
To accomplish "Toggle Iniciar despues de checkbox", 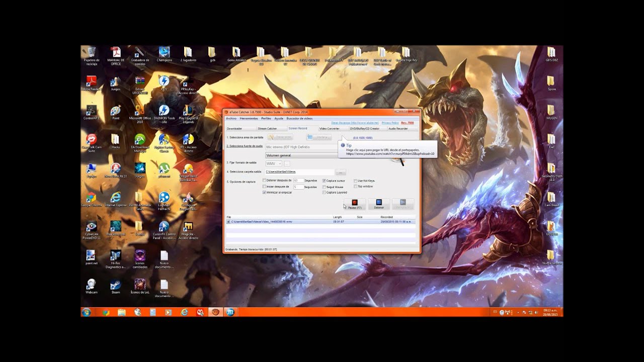I will point(265,187).
